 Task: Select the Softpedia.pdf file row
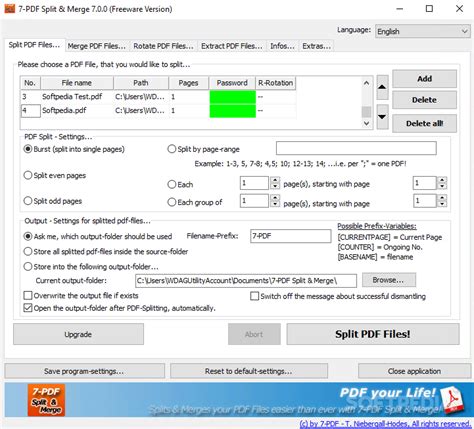click(x=158, y=111)
